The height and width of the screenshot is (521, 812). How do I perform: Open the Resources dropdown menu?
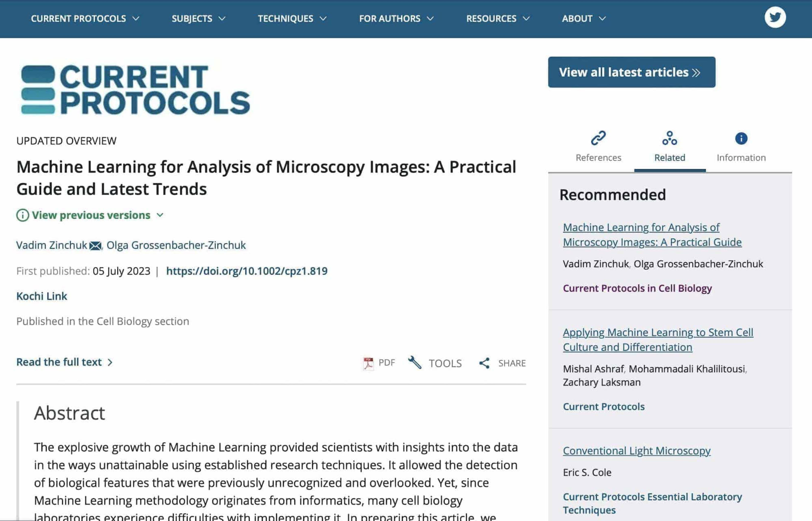[498, 19]
